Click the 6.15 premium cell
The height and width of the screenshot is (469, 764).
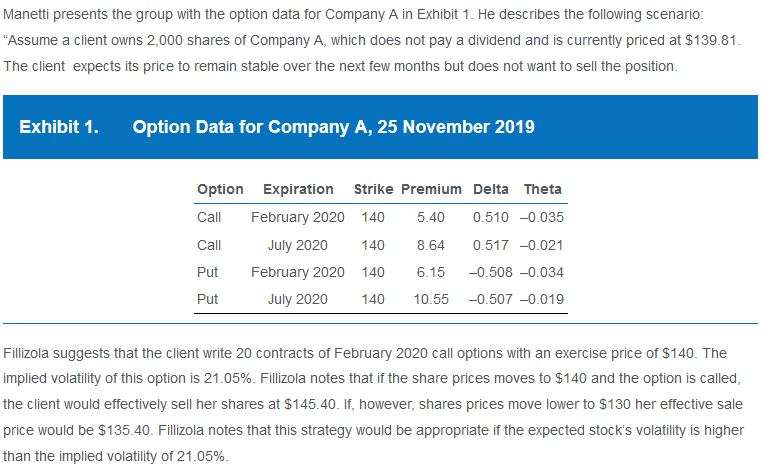(x=430, y=272)
